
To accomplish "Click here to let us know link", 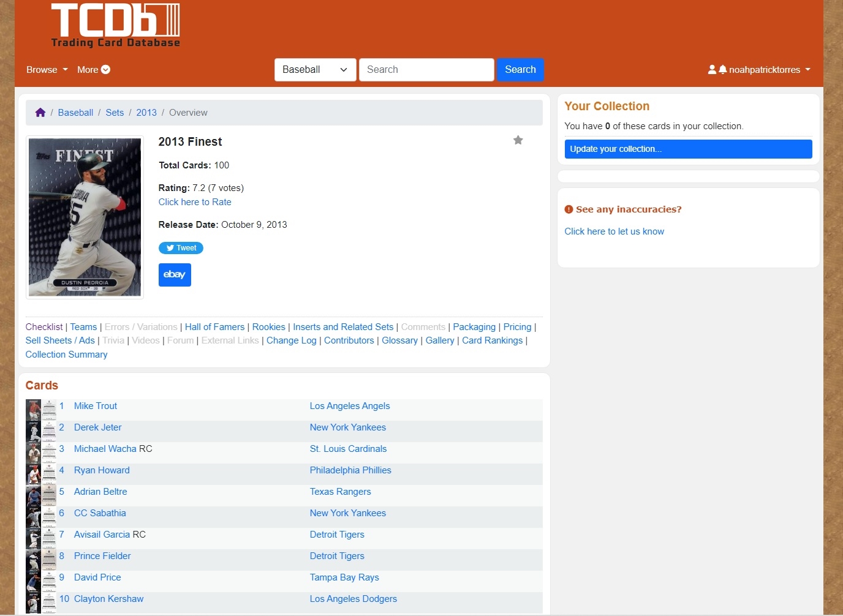I will pos(614,231).
